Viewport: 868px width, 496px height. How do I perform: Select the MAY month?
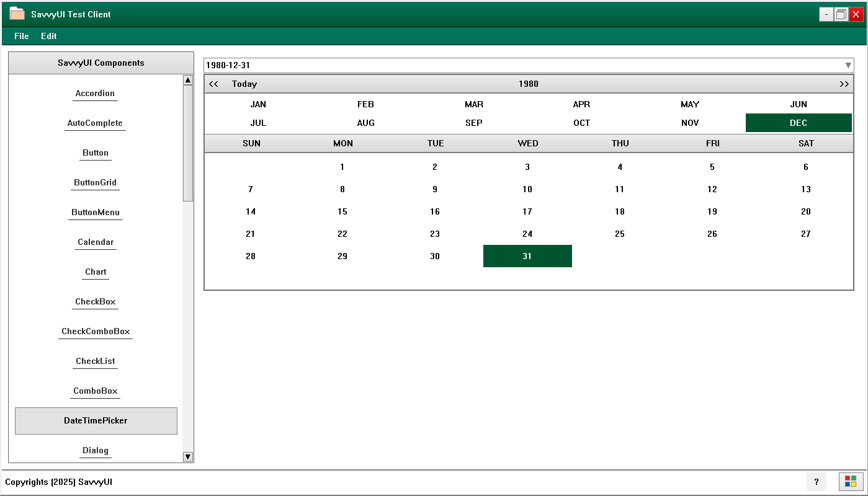pyautogui.click(x=690, y=104)
